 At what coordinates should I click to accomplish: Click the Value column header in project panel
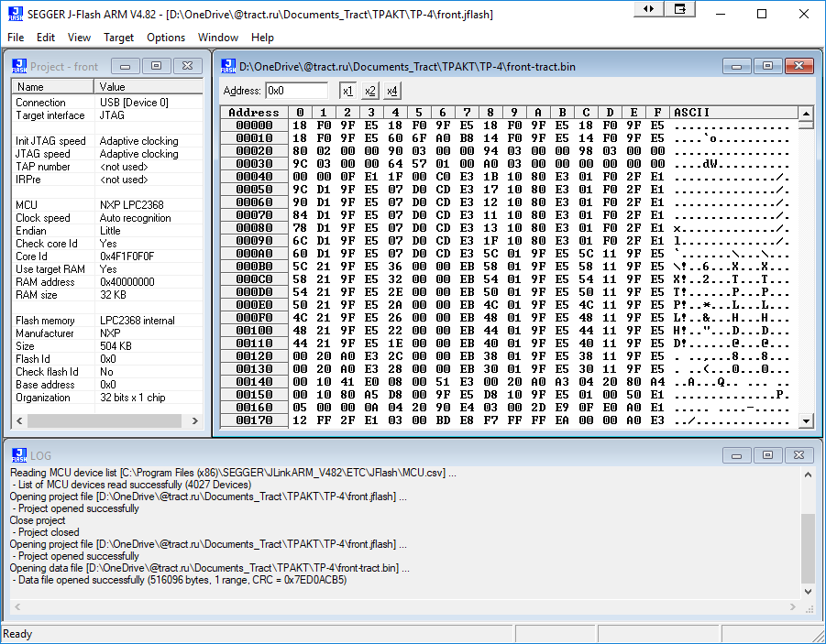[x=149, y=87]
